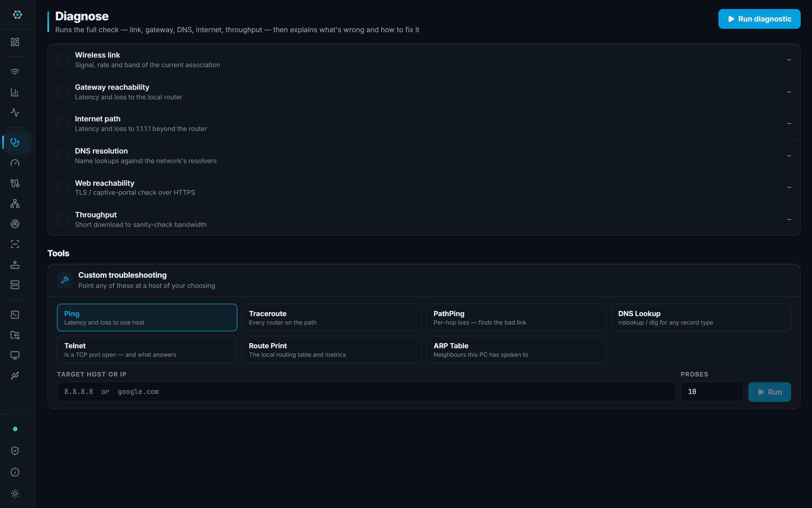This screenshot has height=508, width=812.
Task: Expand the Internet path row dash
Action: 789,124
